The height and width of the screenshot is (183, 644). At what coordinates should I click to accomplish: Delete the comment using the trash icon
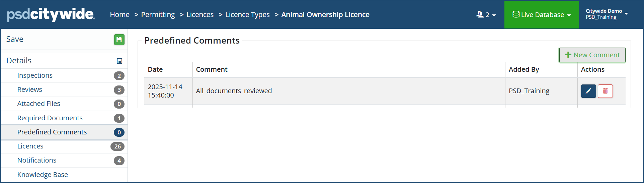[x=605, y=91]
